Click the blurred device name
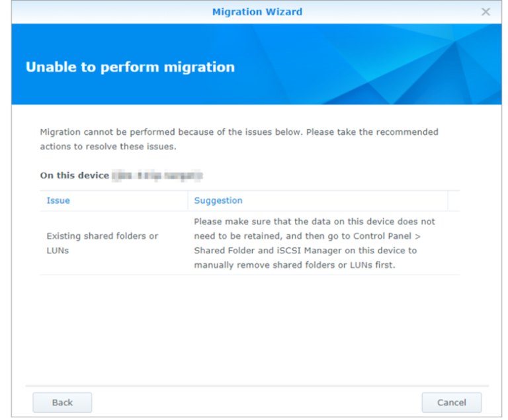Screen dimensions: 508x420 pyautogui.click(x=157, y=176)
